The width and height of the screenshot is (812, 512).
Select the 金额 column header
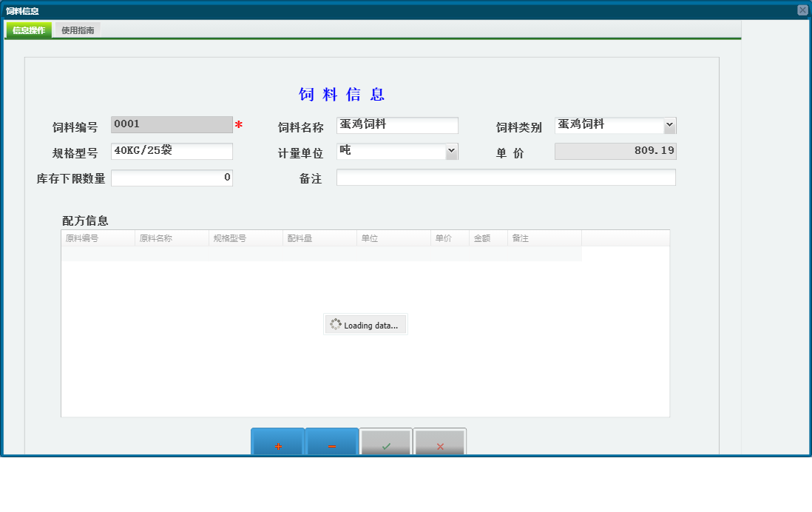tap(488, 238)
